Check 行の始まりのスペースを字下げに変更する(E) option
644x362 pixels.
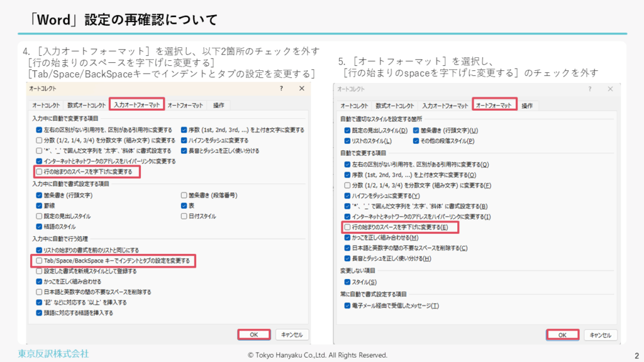(x=347, y=227)
